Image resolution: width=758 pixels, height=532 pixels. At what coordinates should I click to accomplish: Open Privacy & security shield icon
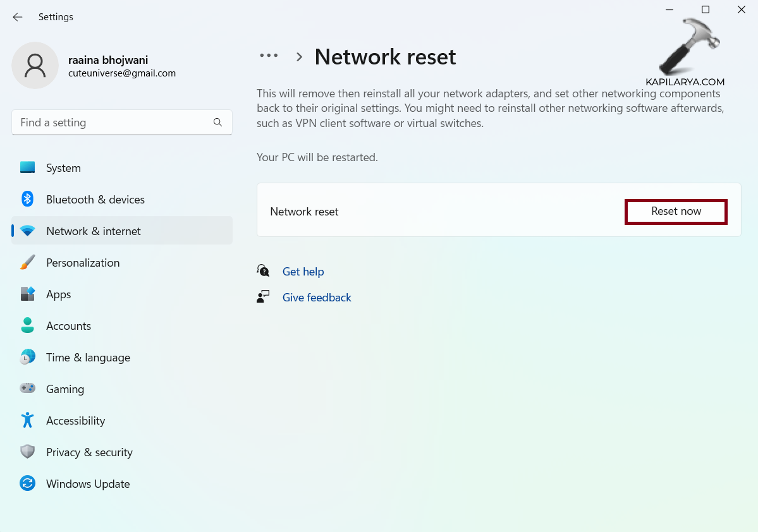click(27, 452)
